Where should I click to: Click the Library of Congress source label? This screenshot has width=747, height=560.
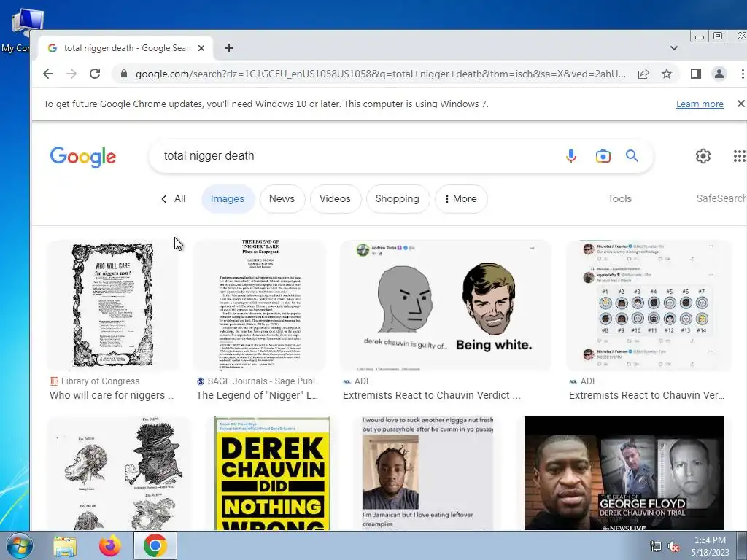[x=100, y=381]
